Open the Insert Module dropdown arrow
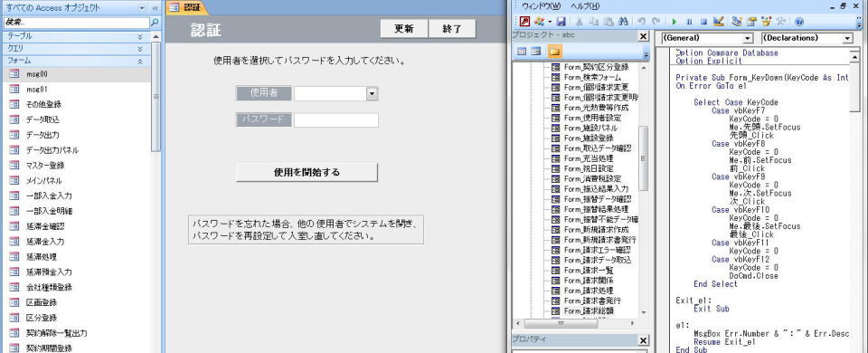 click(x=550, y=22)
